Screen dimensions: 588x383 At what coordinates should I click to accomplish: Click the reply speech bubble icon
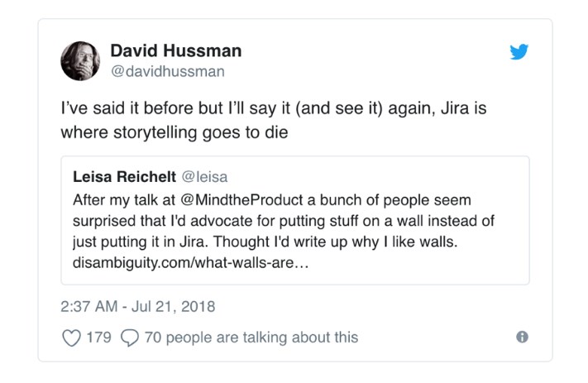130,337
